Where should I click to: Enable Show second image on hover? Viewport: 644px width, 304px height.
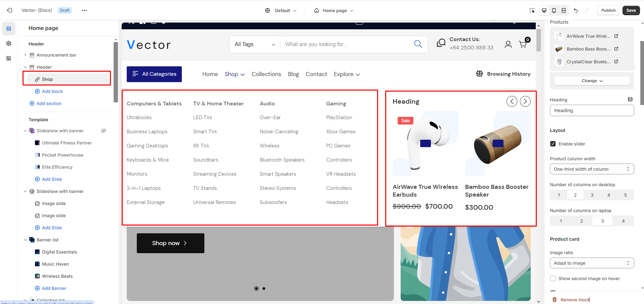(553, 278)
